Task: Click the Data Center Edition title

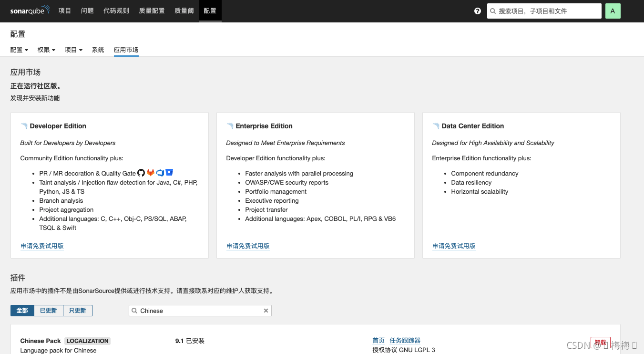Action: pyautogui.click(x=473, y=126)
